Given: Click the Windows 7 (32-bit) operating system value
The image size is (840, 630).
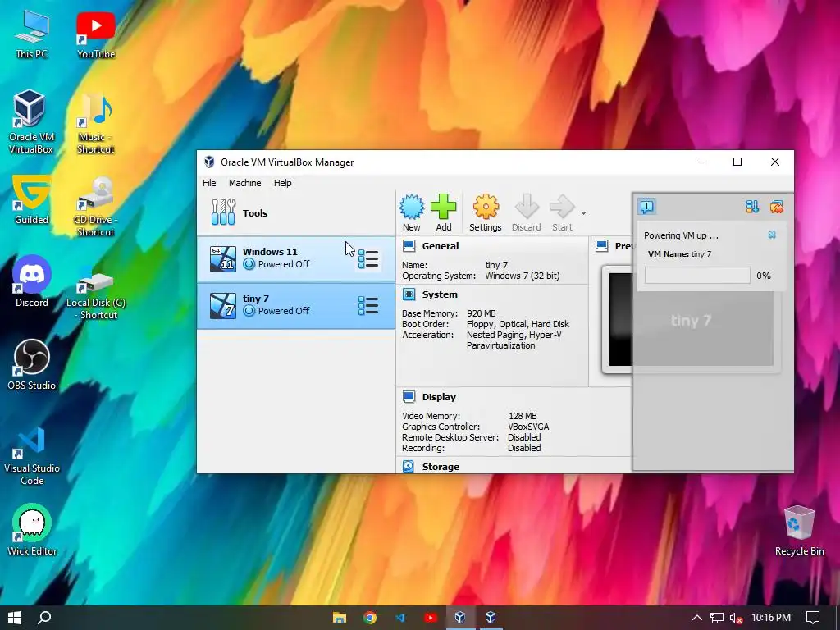Looking at the screenshot, I should tap(523, 276).
